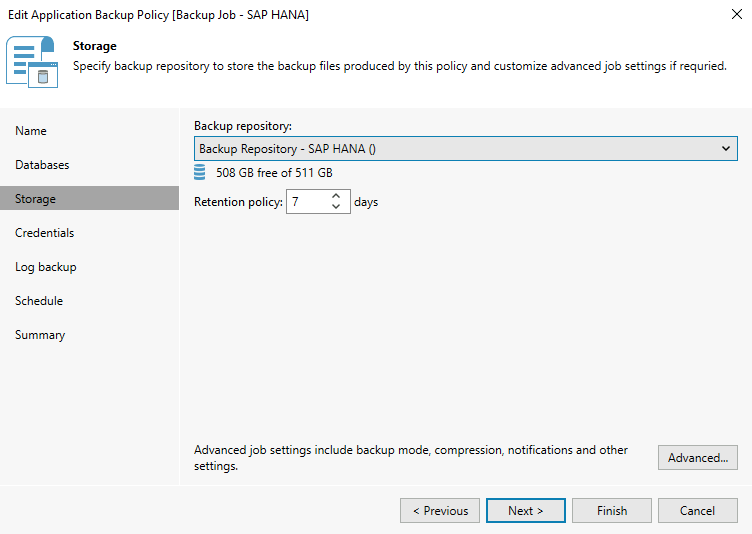The height and width of the screenshot is (534, 752).
Task: Open the Databases step
Action: [42, 165]
